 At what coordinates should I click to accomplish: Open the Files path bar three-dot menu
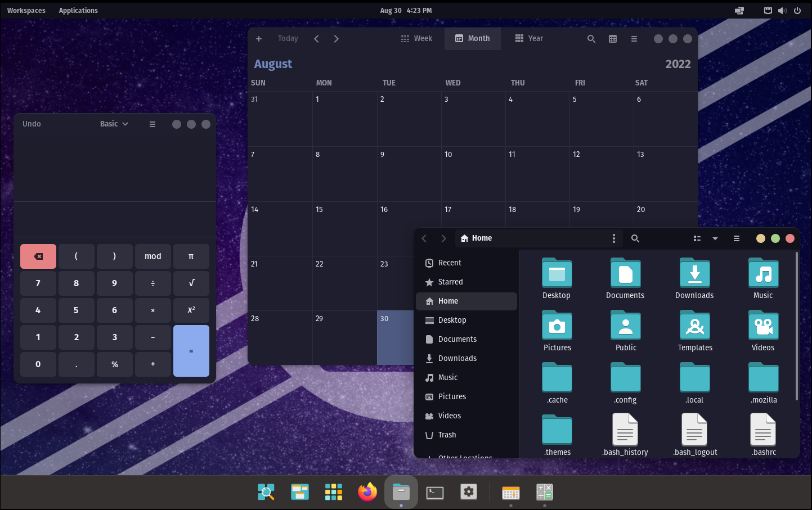pyautogui.click(x=613, y=238)
